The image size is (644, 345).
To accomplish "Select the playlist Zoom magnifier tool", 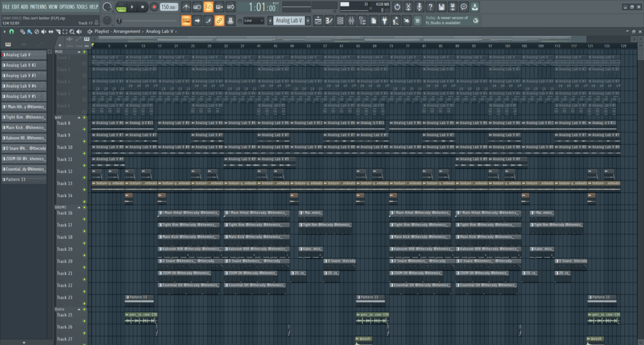I will pos(72,31).
